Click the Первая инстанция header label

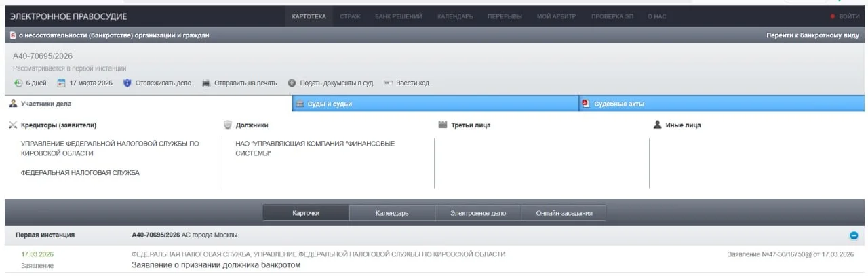[x=45, y=235]
